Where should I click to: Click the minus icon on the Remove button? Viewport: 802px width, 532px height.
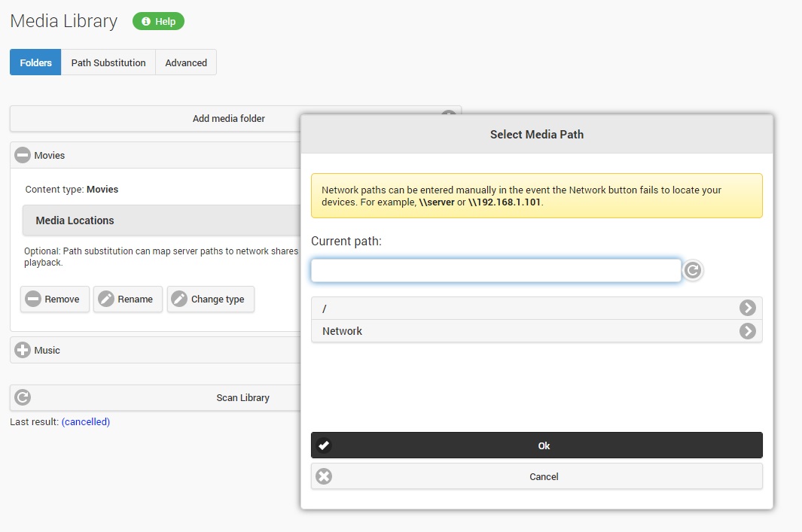[x=33, y=299]
